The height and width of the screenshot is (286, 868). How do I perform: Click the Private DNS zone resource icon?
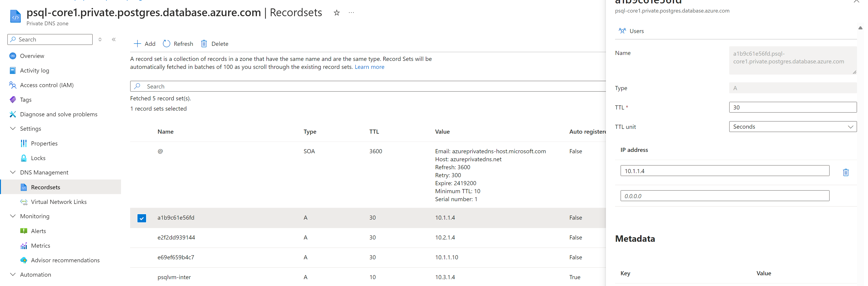tap(16, 16)
